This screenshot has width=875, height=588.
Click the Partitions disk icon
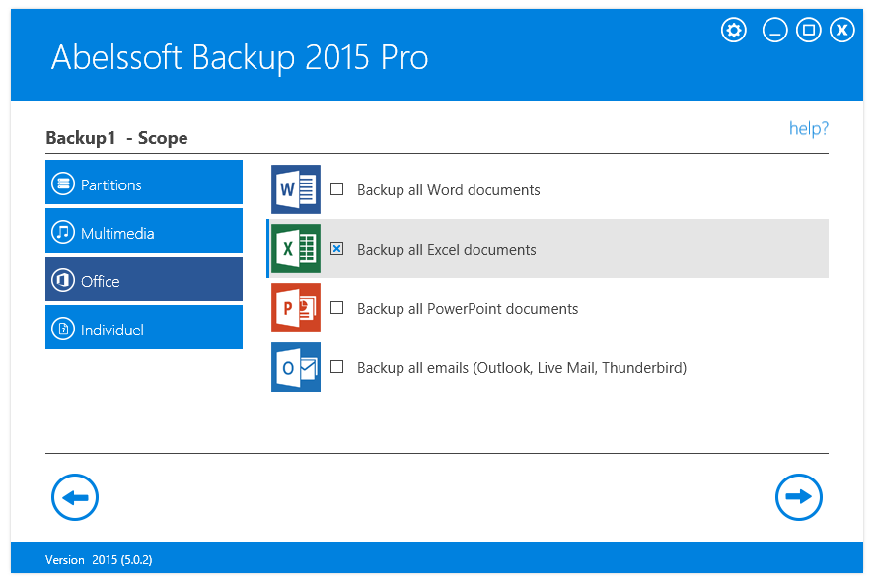(x=64, y=184)
